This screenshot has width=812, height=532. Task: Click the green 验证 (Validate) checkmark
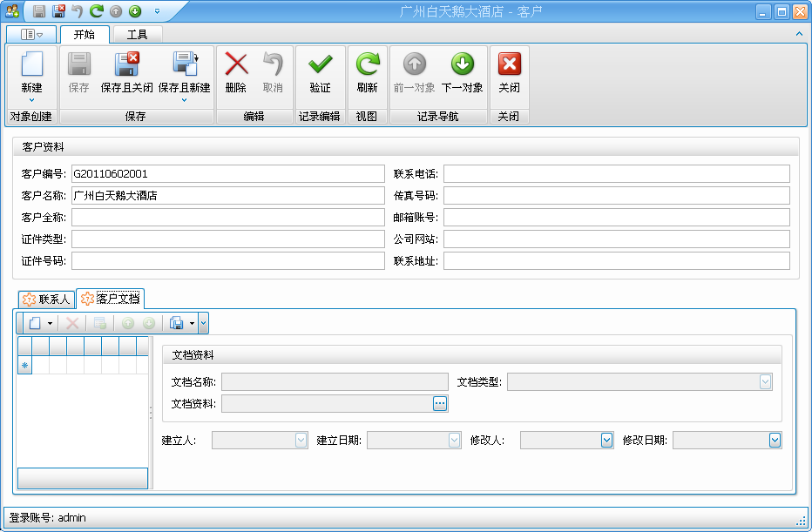[x=320, y=66]
